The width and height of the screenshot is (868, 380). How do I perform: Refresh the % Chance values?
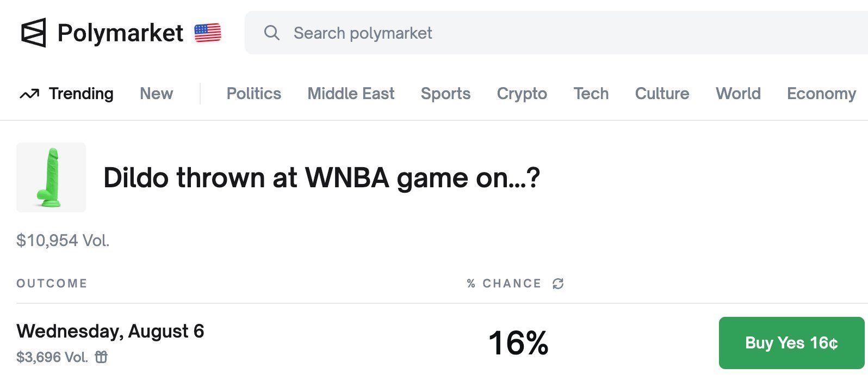[x=557, y=284]
